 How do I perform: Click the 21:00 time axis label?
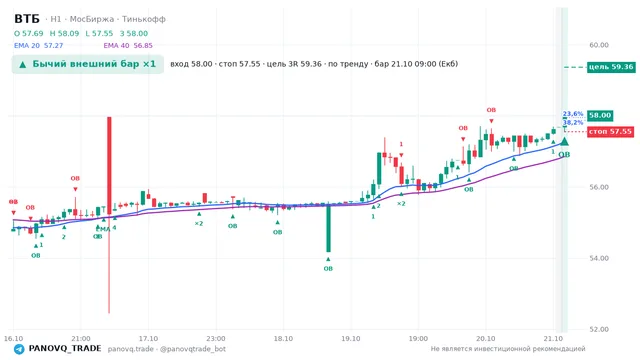click(x=81, y=338)
